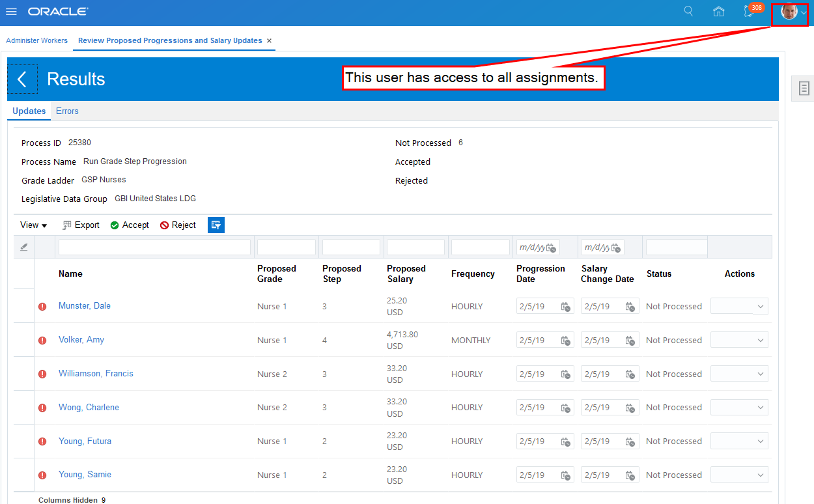Open Young, Futura worker link

tap(85, 441)
